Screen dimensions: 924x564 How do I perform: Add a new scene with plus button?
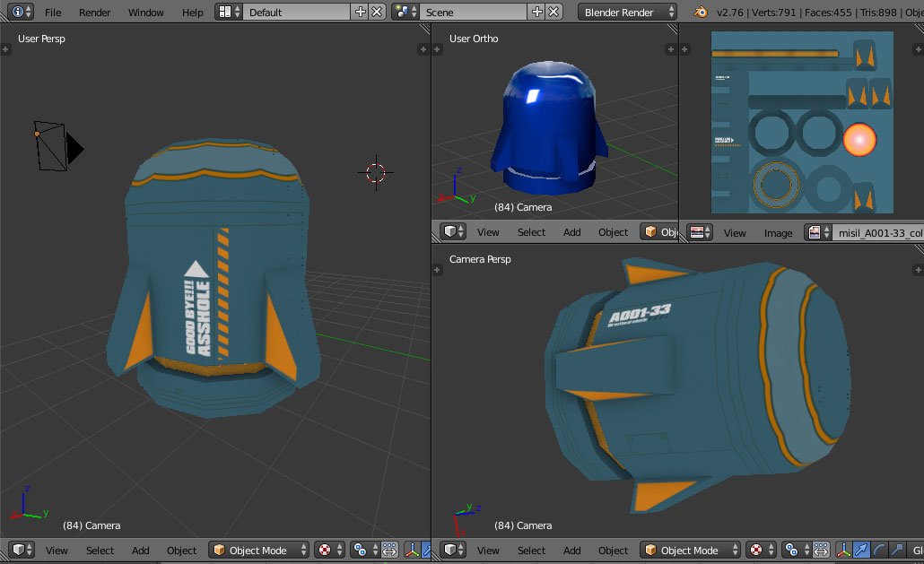536,12
